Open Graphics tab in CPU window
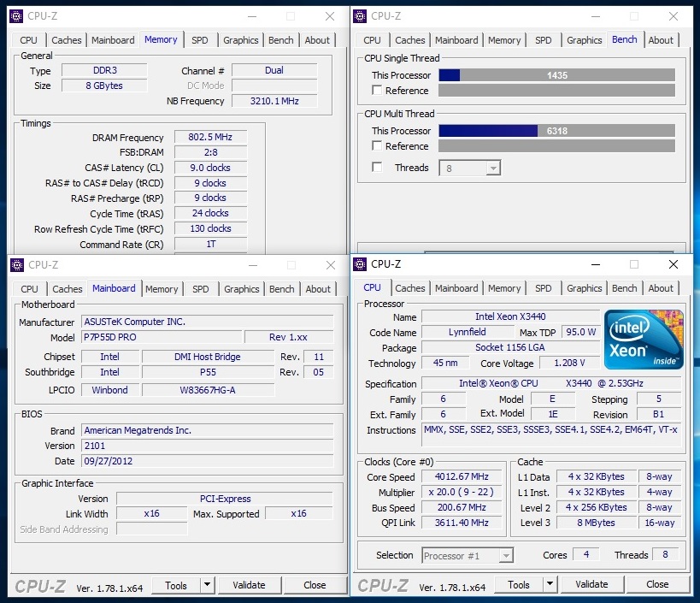 click(x=584, y=288)
